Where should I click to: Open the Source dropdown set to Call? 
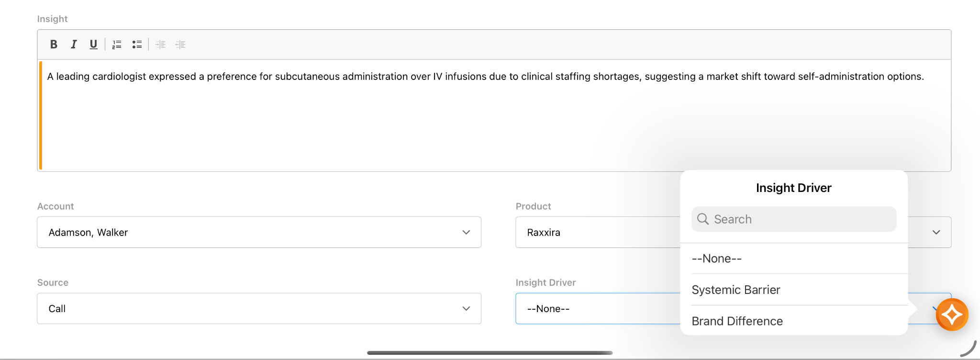[259, 308]
